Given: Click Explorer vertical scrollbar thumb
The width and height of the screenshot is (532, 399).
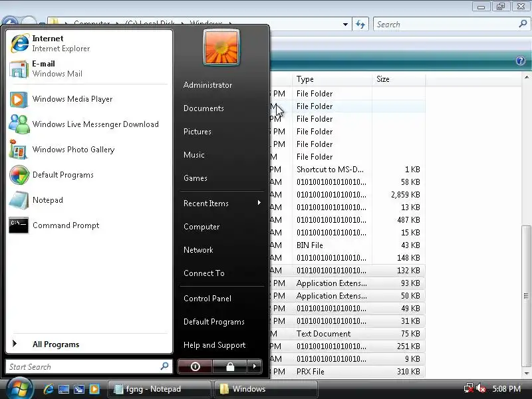Looking at the screenshot, I should pyautogui.click(x=526, y=295).
